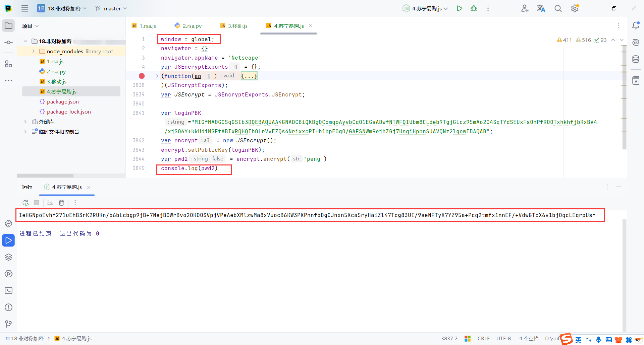The height and width of the screenshot is (345, 644).
Task: Toggle scroll to end of output
Action: point(50,203)
